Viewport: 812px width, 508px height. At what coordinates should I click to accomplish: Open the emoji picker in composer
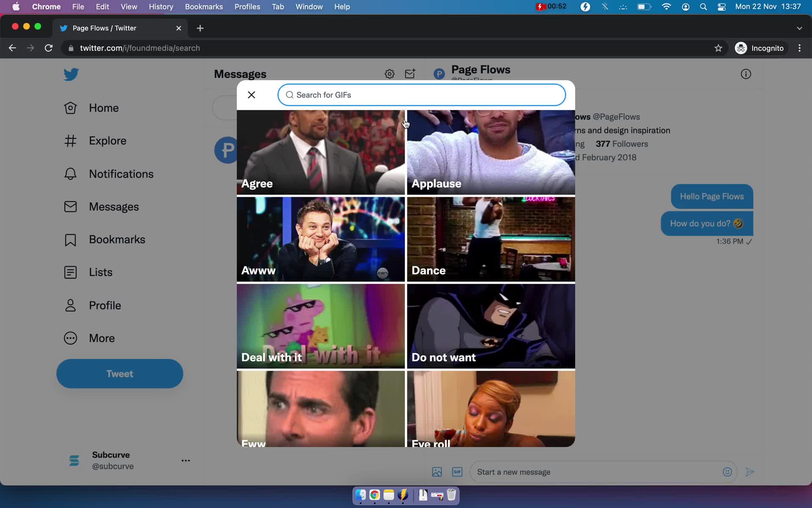(727, 472)
